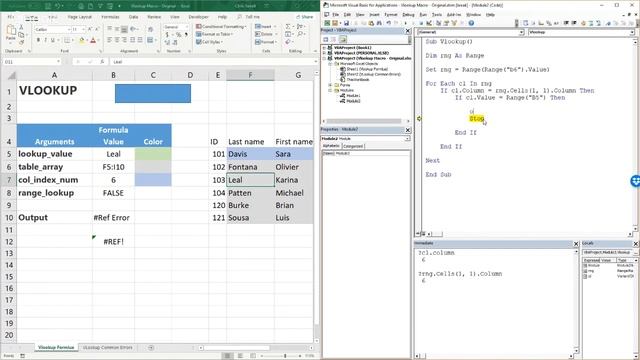Apply Bold formatting in Excel ribbon
Image resolution: width=640 pixels, height=360 pixels.
click(x=38, y=40)
